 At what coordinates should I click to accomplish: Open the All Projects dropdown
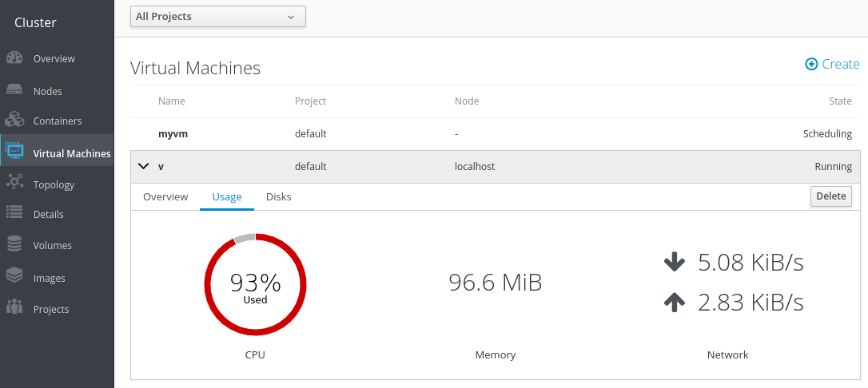point(218,16)
